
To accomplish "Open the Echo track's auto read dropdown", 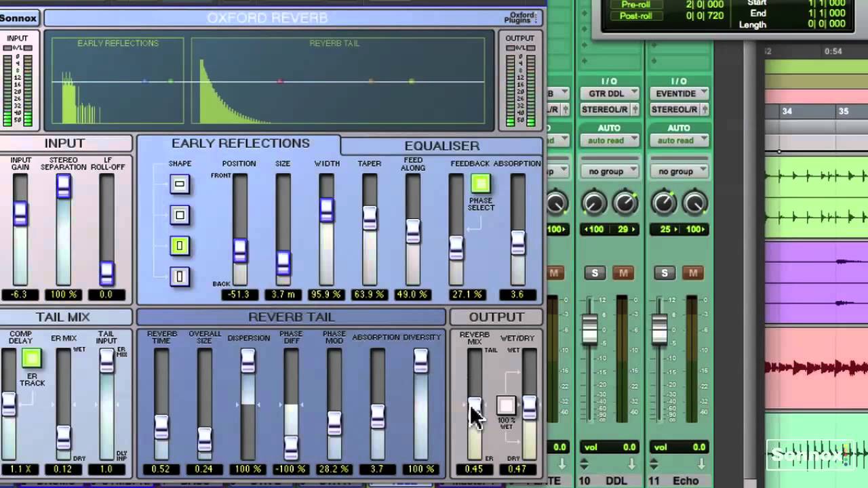I will (x=679, y=140).
